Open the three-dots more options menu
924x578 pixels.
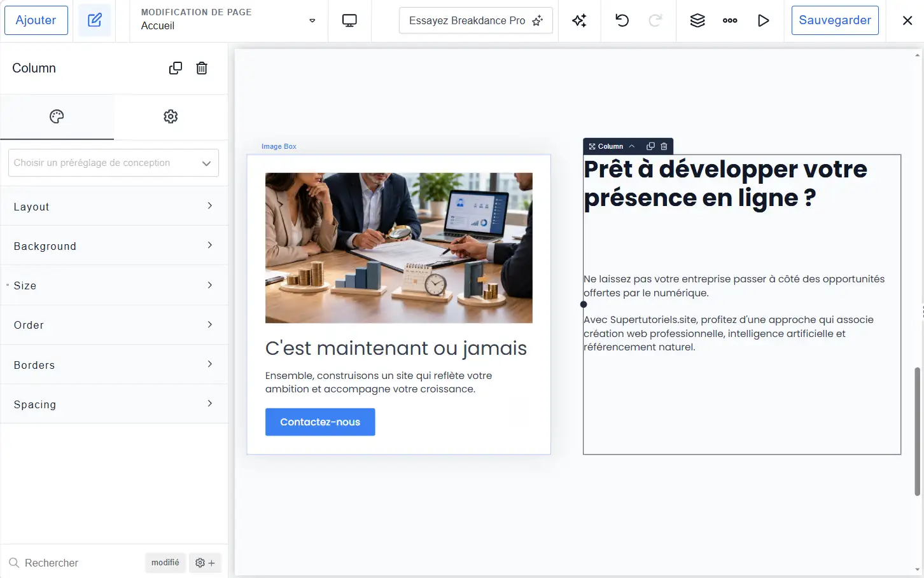coord(730,20)
